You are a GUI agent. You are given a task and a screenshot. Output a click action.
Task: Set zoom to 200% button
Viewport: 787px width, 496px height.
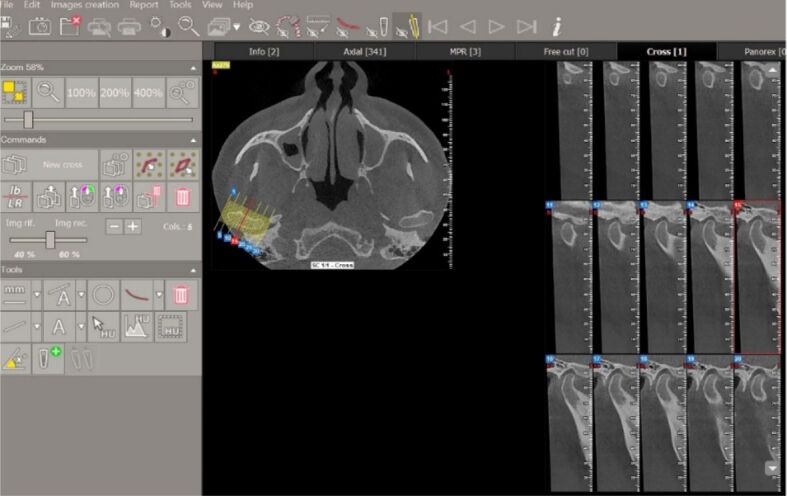[x=115, y=92]
